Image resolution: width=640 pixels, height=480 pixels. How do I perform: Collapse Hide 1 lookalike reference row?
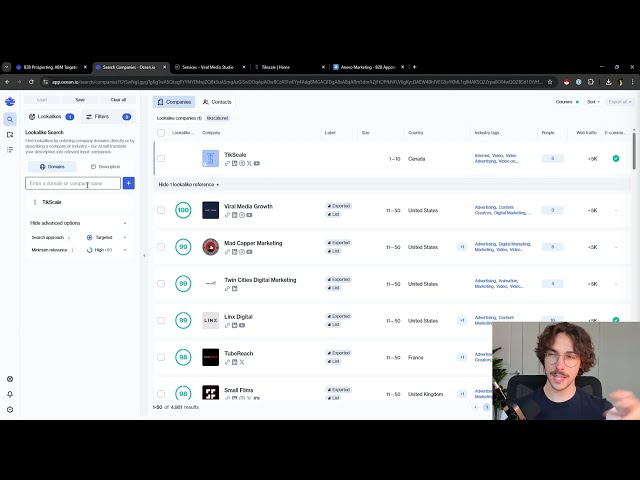189,184
